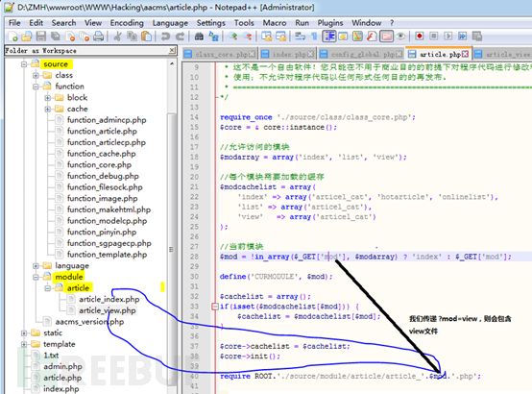Select aacms_version.php in the tree
532x394 pixels.
click(89, 322)
